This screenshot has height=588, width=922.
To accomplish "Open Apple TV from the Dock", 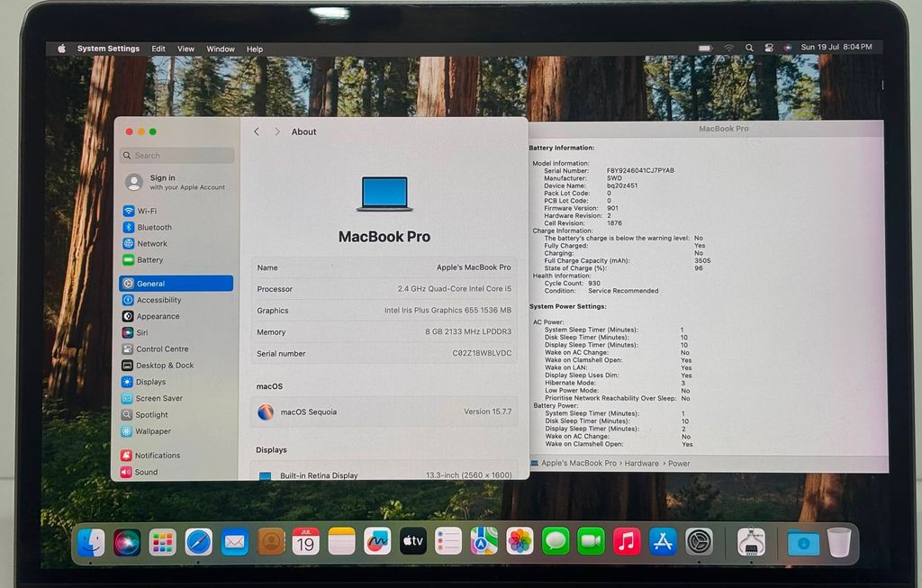I will [413, 541].
